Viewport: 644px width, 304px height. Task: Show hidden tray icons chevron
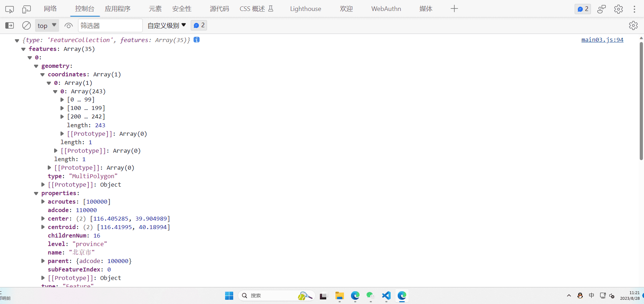569,296
